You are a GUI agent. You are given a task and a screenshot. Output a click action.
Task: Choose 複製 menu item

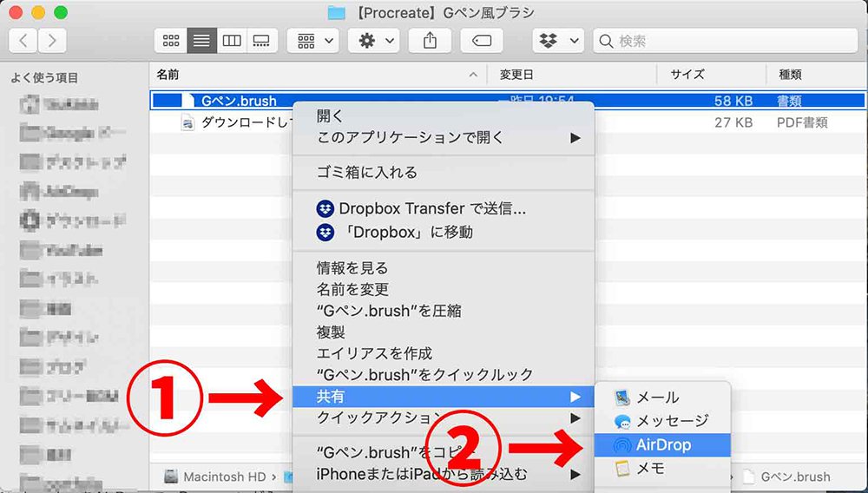[443, 332]
